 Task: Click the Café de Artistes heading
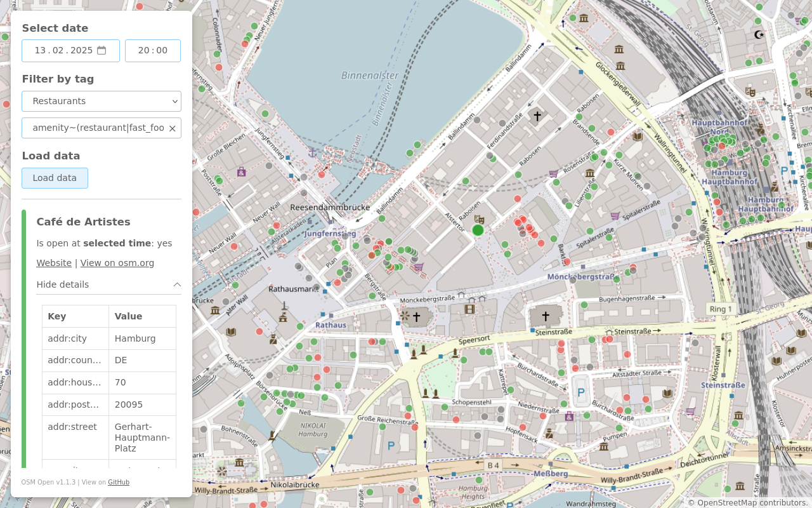pyautogui.click(x=84, y=222)
